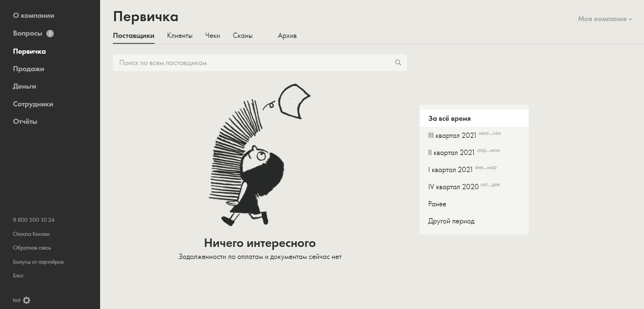This screenshot has width=644, height=309.
Task: Open the Чеки tab
Action: [212, 36]
